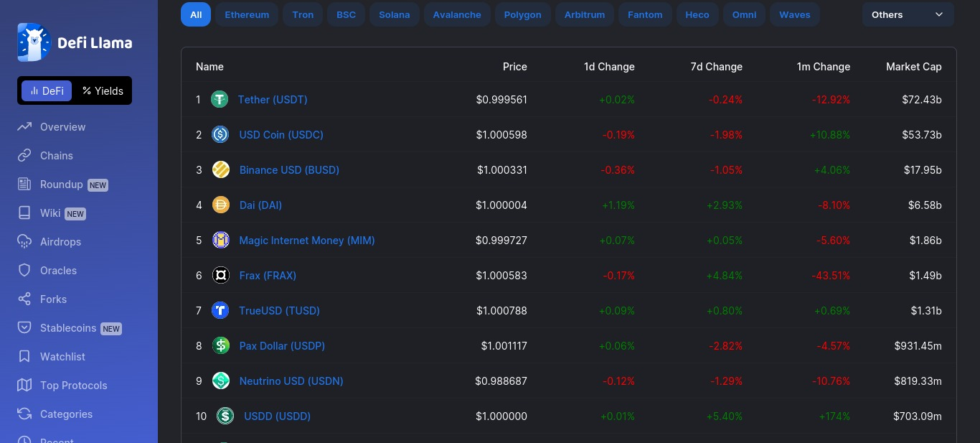Screen dimensions: 980x443
Task: Open the USD Coin (USDC) link
Action: (281, 134)
